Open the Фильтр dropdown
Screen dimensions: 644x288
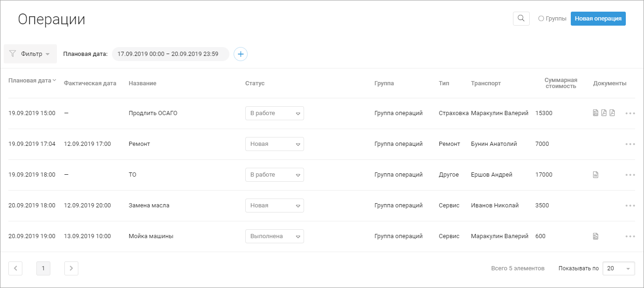coord(30,54)
